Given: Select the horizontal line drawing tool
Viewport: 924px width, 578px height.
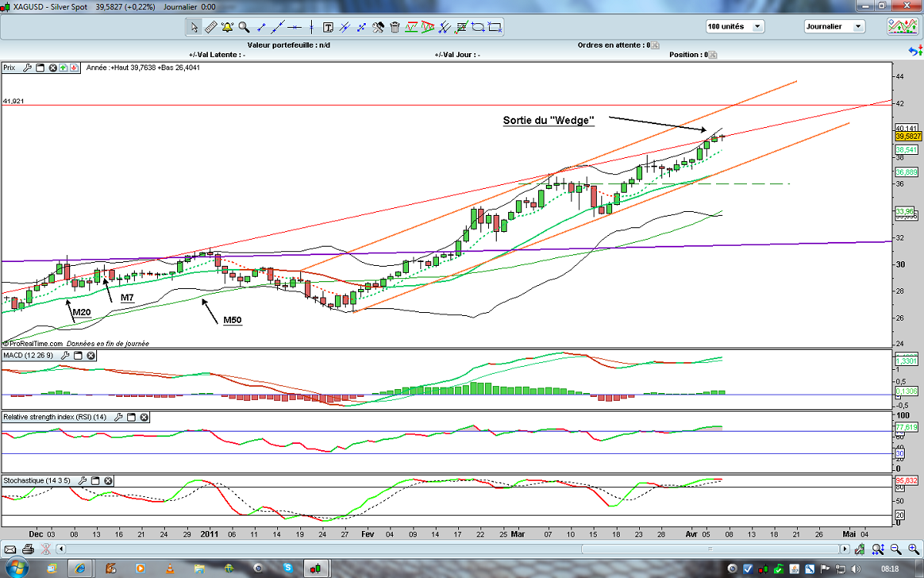Looking at the screenshot, I should coord(294,28).
